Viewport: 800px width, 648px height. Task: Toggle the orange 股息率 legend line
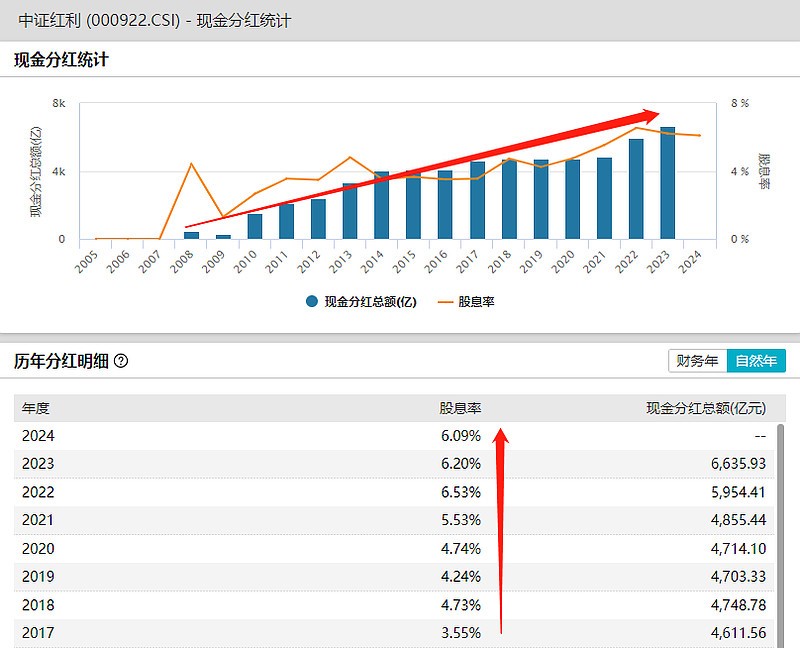[445, 302]
